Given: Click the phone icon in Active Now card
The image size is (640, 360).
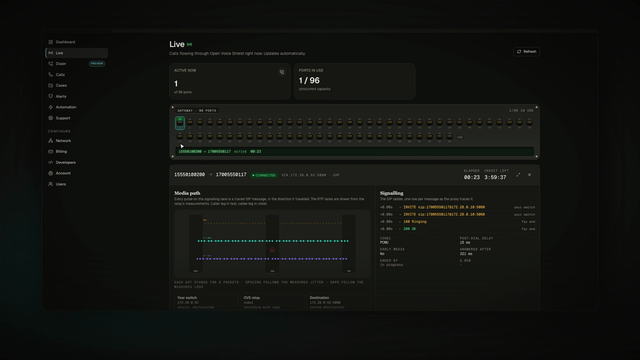Looking at the screenshot, I should [x=282, y=72].
